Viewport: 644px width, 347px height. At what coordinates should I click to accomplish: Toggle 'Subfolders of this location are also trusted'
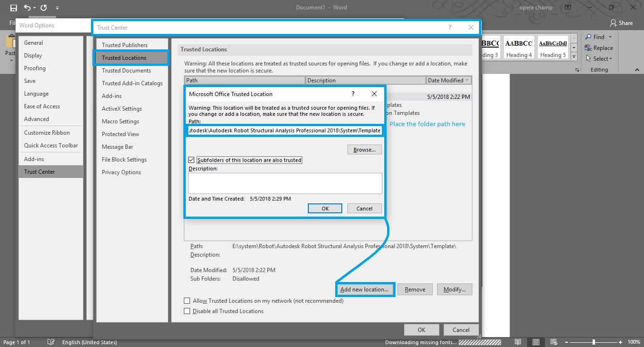point(191,160)
